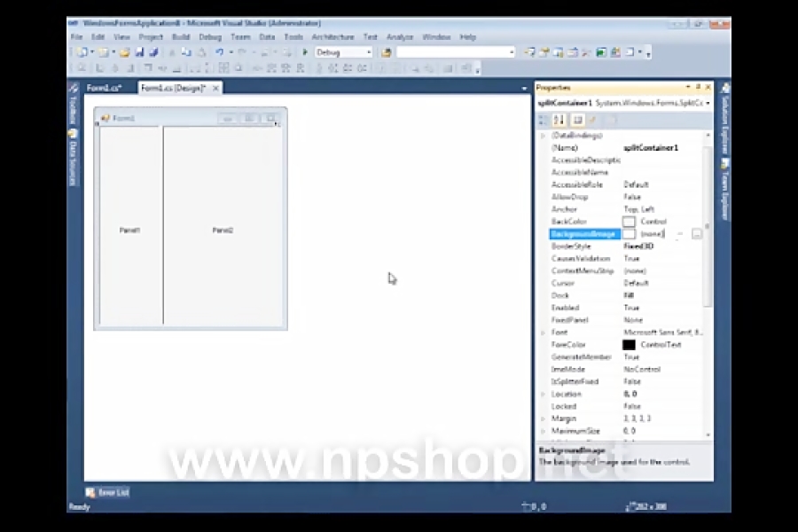This screenshot has height=532, width=798.
Task: Click the ForeColor black color swatch
Action: (629, 345)
